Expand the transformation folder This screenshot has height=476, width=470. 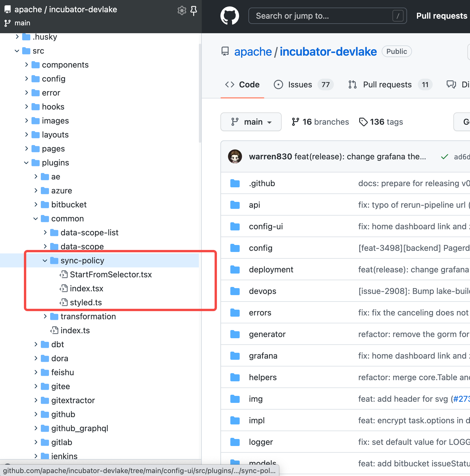click(45, 316)
